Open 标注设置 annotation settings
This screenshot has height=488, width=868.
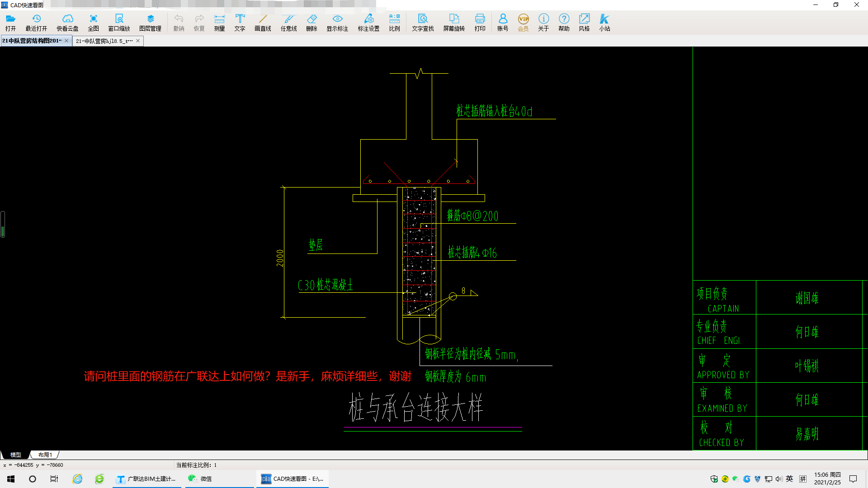point(368,22)
